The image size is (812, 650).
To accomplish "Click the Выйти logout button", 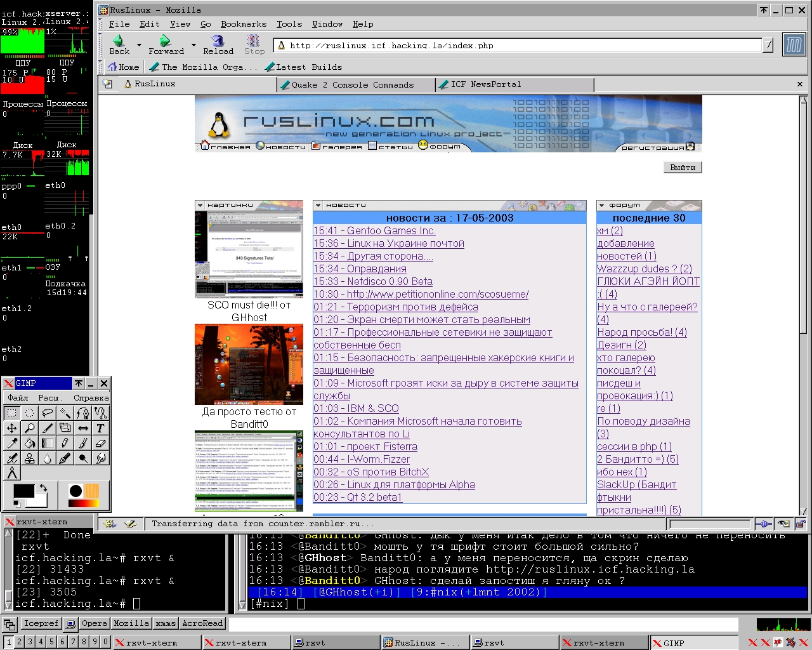I will 683,168.
